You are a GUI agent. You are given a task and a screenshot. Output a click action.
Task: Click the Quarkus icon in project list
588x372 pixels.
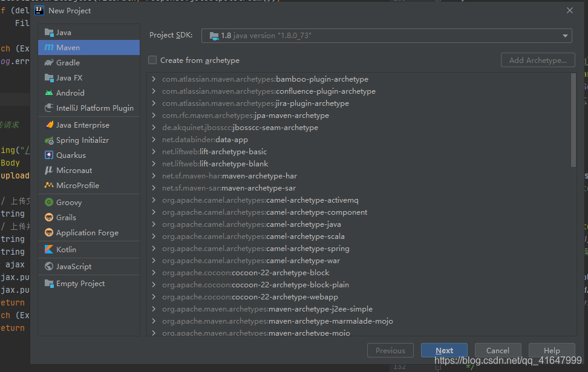(x=49, y=155)
